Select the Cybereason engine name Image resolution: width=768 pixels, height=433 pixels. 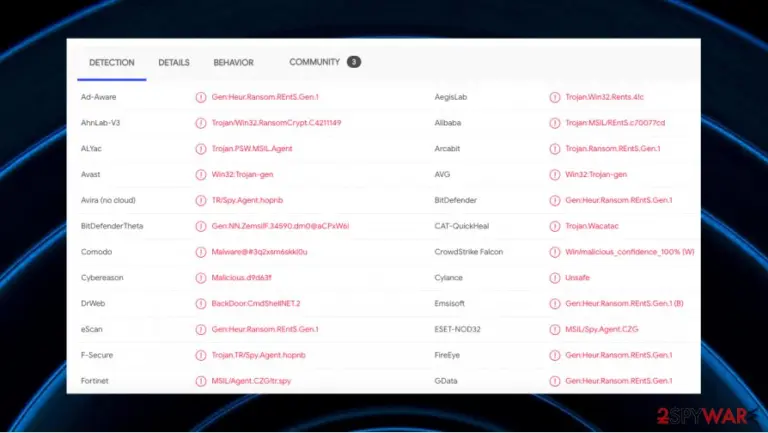[102, 278]
